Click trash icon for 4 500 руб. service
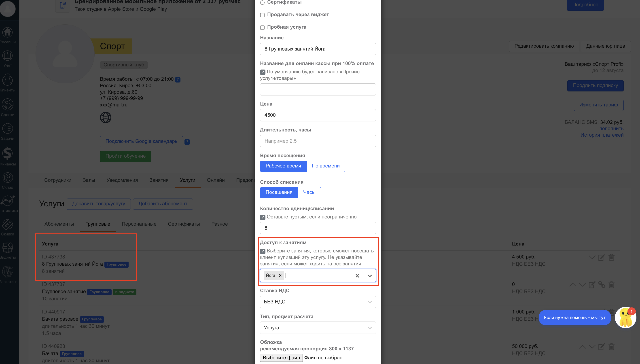The width and height of the screenshot is (640, 364). [611, 257]
